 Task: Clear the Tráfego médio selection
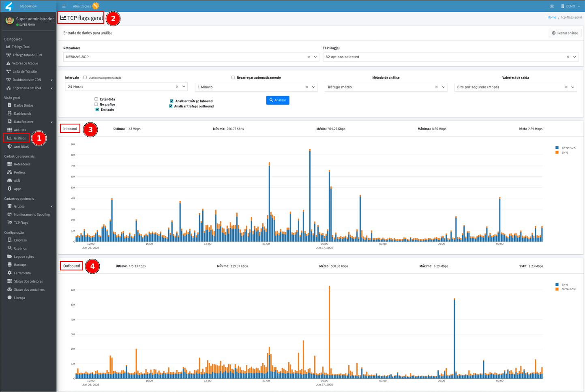pos(437,87)
